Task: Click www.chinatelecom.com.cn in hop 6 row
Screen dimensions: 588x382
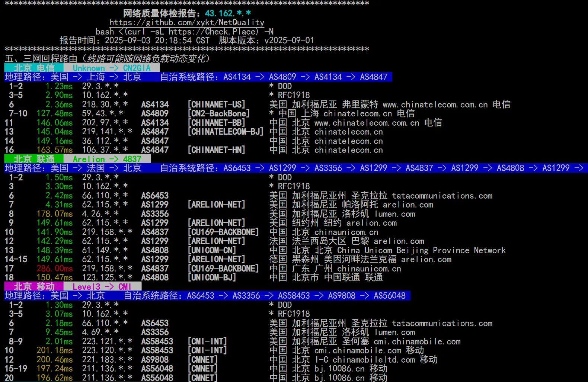Action: click(x=435, y=105)
